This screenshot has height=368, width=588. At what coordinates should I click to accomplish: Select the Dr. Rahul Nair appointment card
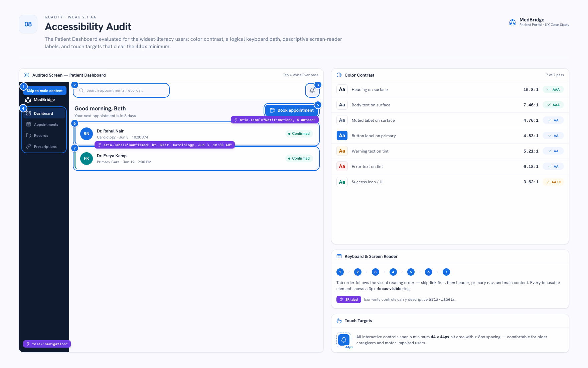click(x=196, y=134)
